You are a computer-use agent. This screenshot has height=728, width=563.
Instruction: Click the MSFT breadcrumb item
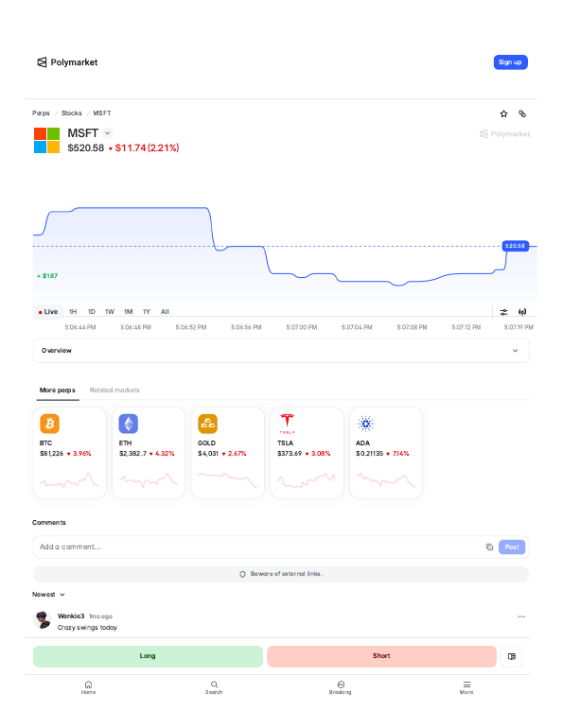click(x=102, y=113)
